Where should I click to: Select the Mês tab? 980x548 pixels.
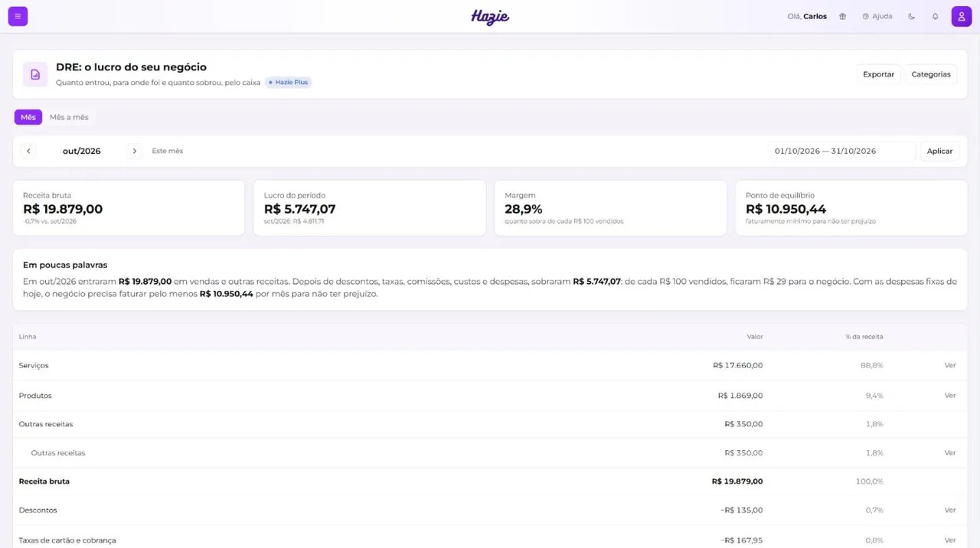(x=28, y=117)
